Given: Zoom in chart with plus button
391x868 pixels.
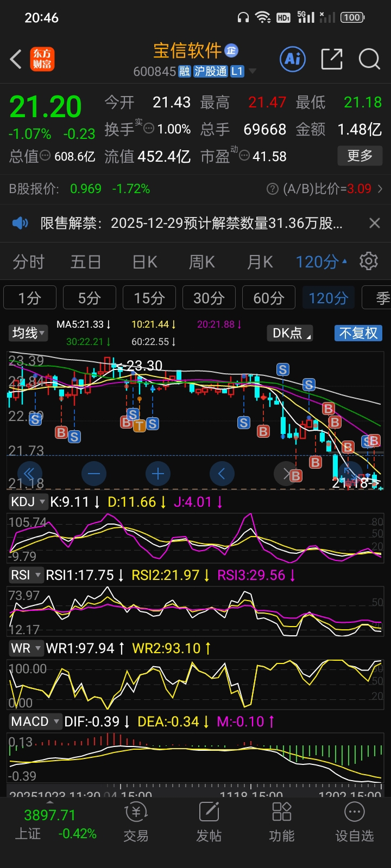Looking at the screenshot, I should click(158, 474).
